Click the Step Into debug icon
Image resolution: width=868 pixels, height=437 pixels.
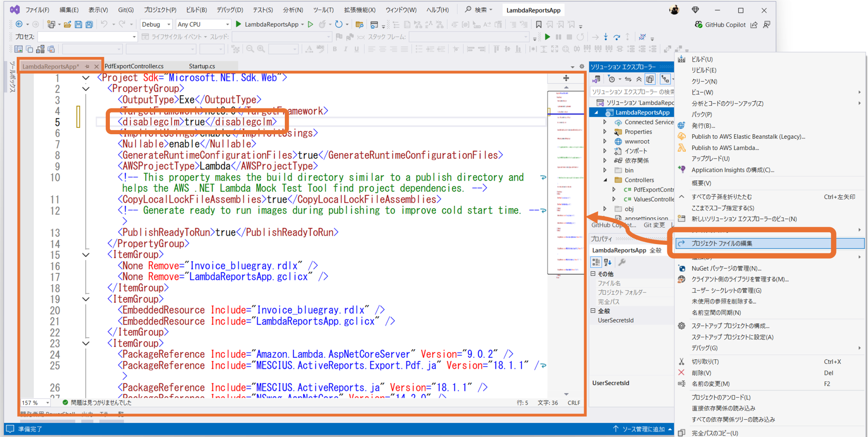606,37
